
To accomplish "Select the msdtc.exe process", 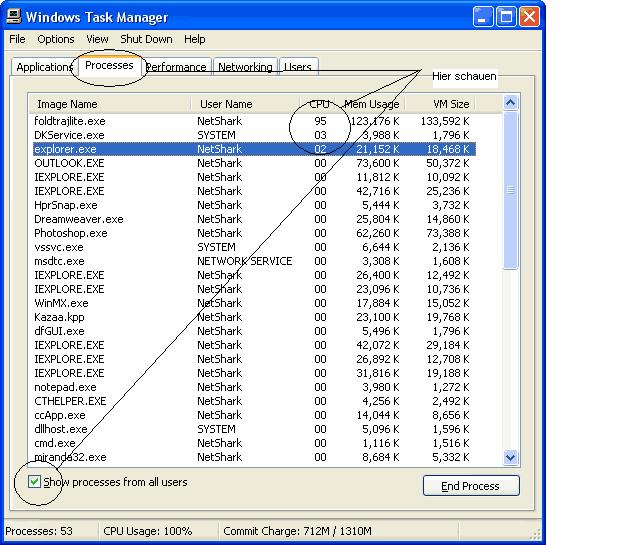I will click(x=254, y=261).
